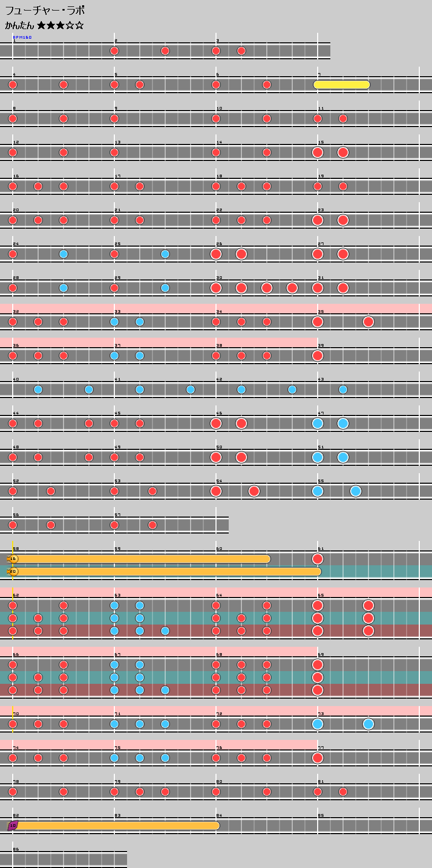Click the blue BPM160 tempo label
The height and width of the screenshot is (868, 432).
coord(22,38)
